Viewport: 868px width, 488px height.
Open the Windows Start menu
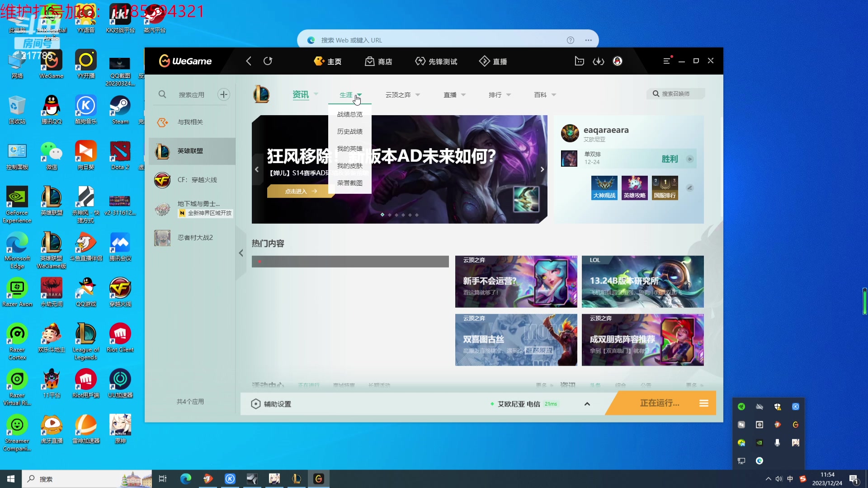coord(11,479)
